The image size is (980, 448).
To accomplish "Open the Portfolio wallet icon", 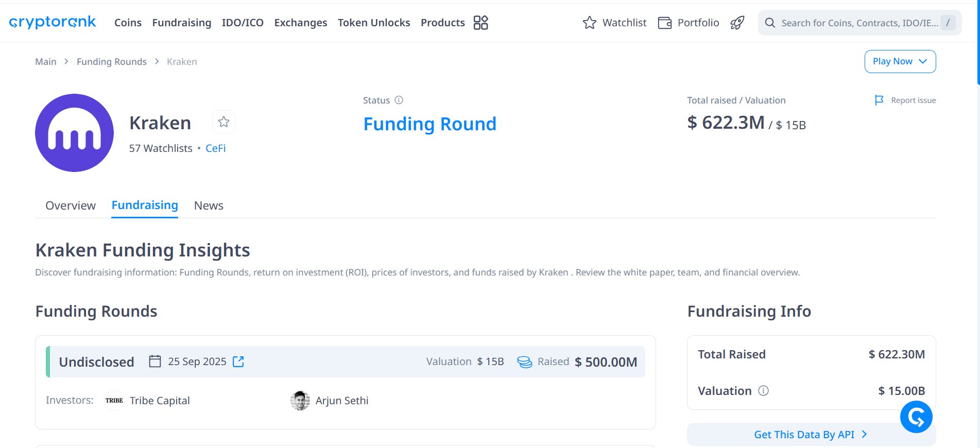I will [664, 23].
